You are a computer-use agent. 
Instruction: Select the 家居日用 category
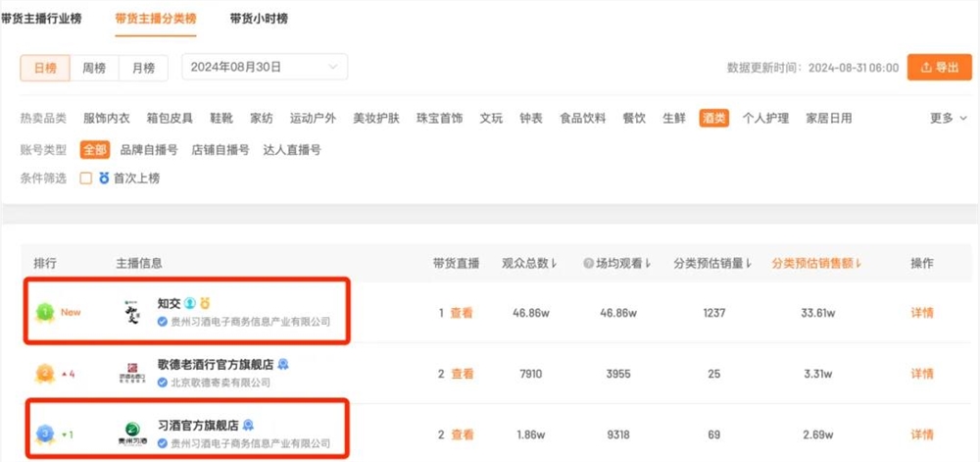click(x=829, y=118)
